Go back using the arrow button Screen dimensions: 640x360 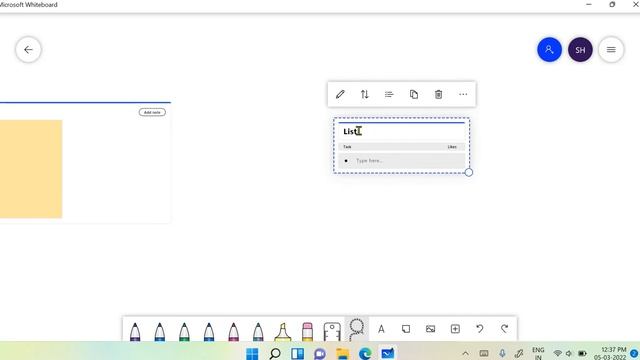point(28,50)
